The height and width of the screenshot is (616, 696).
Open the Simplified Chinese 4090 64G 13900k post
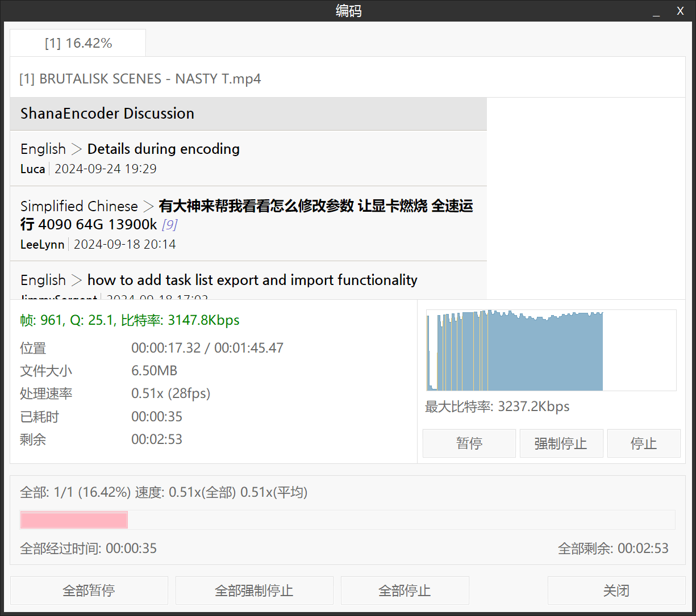(247, 215)
